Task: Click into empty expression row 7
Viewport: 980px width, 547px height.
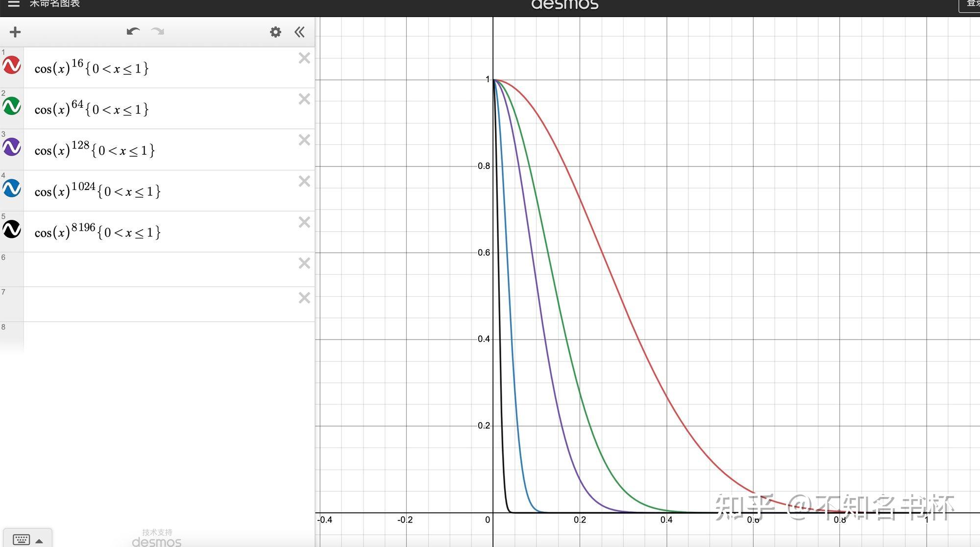Action: 157,304
